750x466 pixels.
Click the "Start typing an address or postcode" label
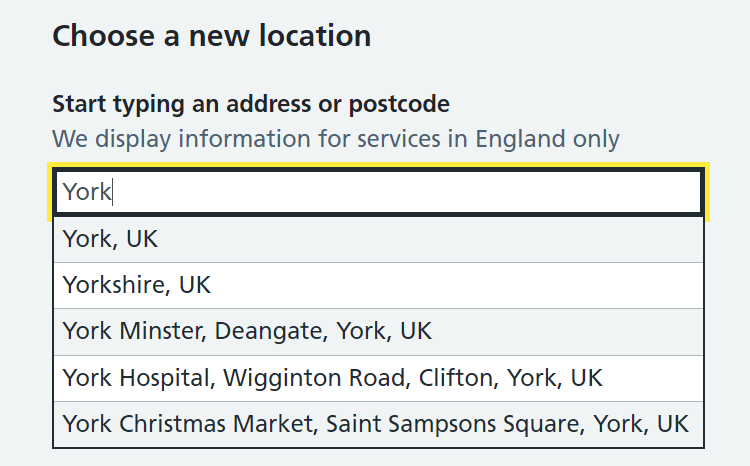(250, 103)
